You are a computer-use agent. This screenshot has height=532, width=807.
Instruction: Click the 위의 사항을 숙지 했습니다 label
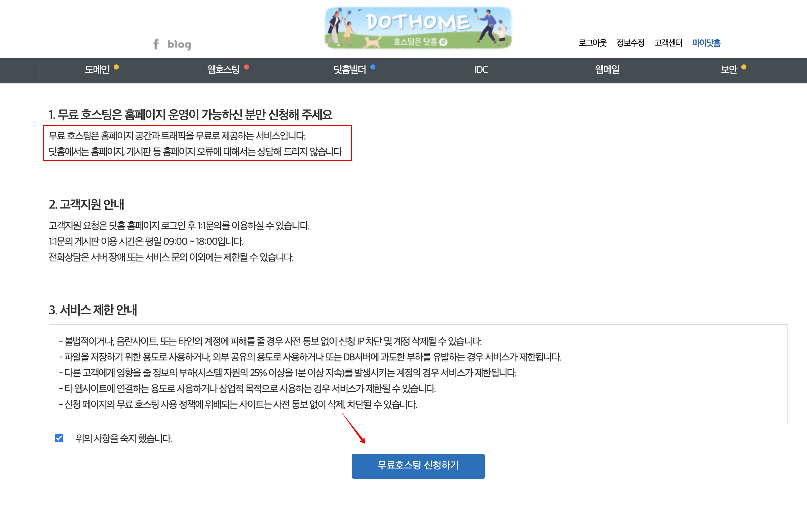tap(124, 438)
